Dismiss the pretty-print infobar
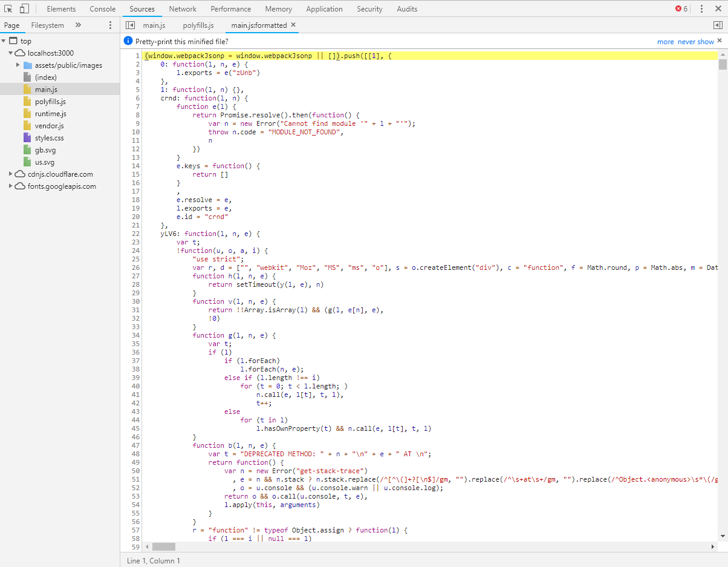This screenshot has height=567, width=728. tap(720, 41)
